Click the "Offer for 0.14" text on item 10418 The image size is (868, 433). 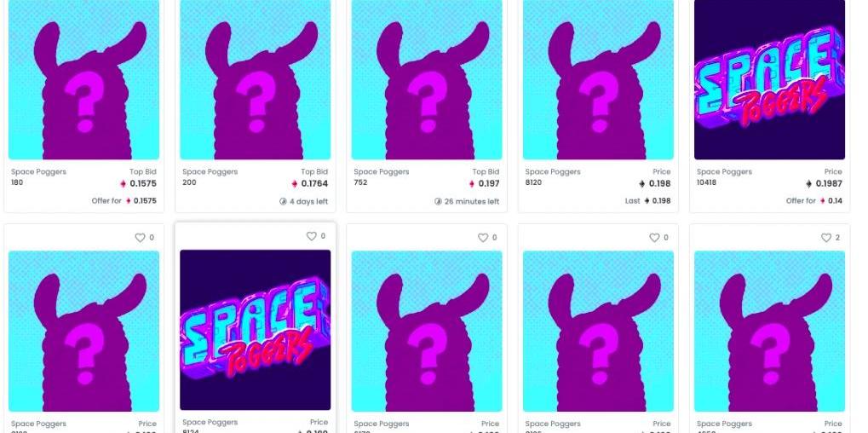[814, 201]
